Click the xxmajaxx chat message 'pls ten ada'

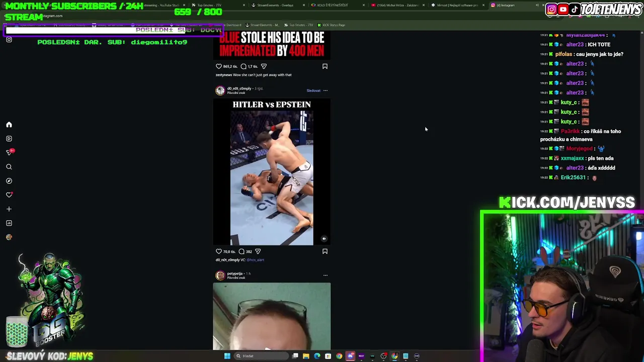pyautogui.click(x=577, y=158)
